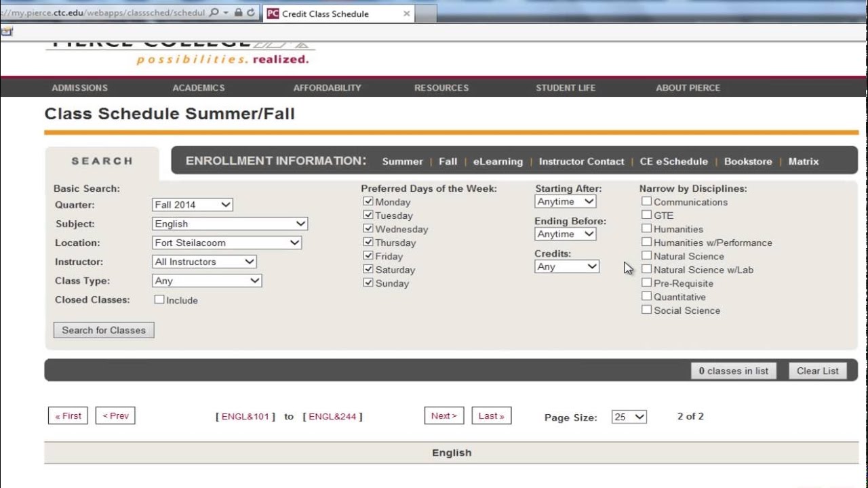
Task: Open the Matrix link
Action: [804, 161]
